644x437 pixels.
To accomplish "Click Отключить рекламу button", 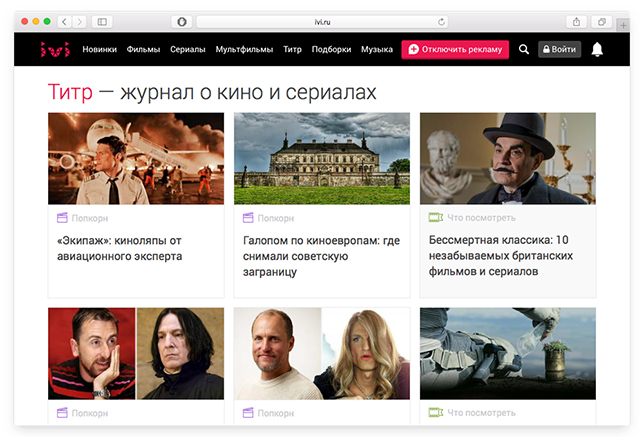I will coord(455,49).
